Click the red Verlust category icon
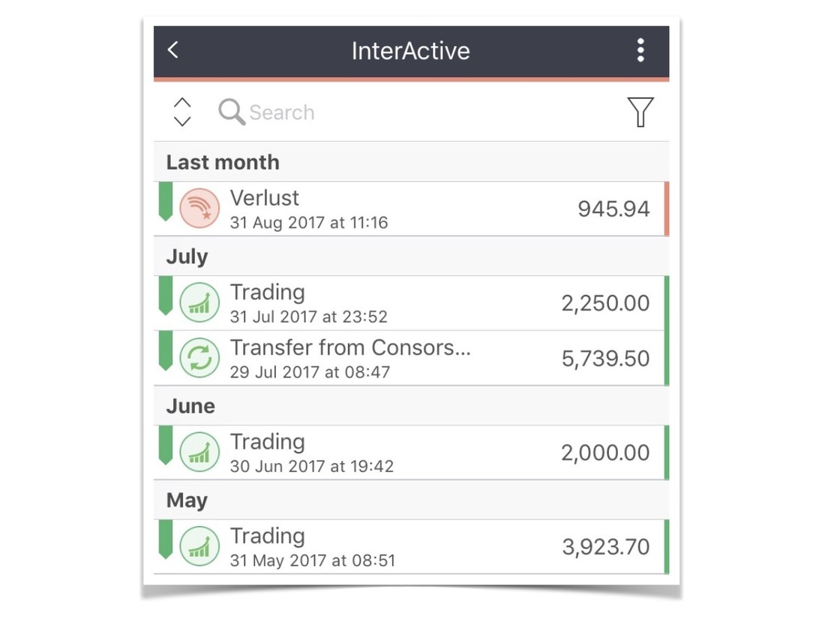This screenshot has width=840, height=626. click(x=199, y=208)
